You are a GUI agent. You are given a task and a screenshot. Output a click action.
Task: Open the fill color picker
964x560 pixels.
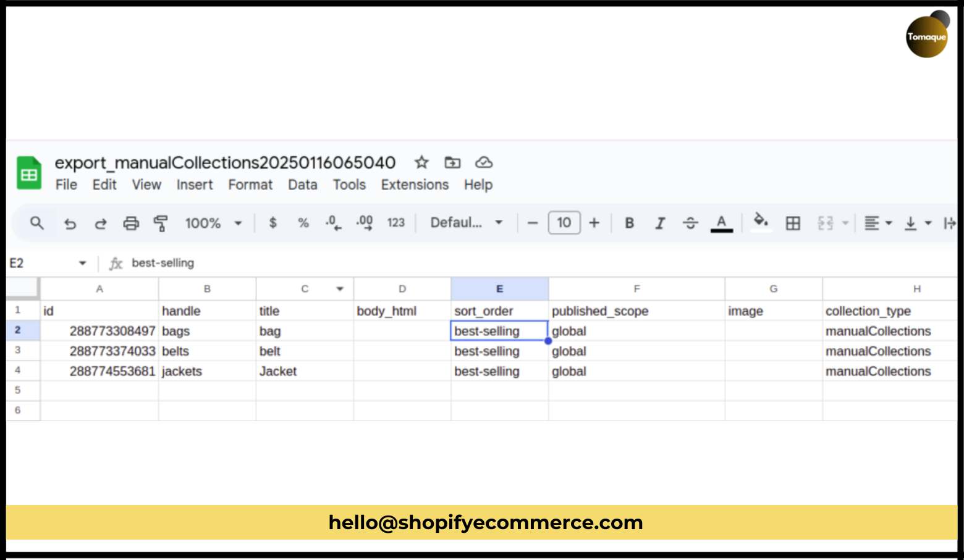(761, 221)
